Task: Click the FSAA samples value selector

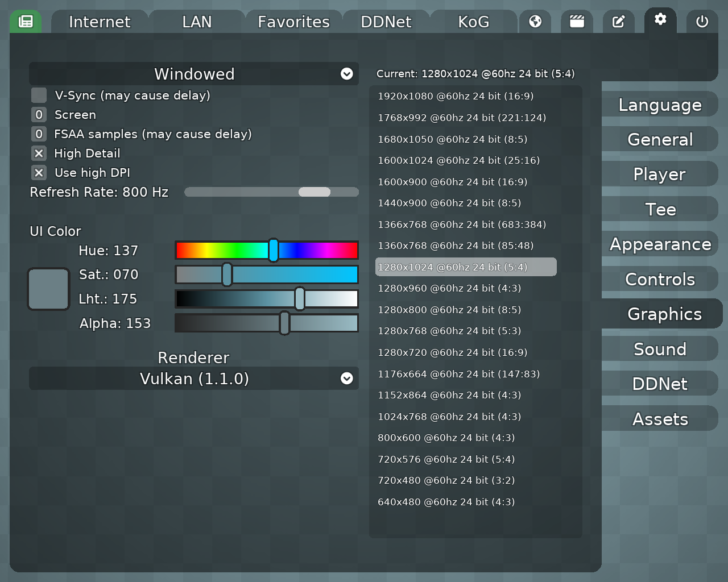Action: [x=38, y=134]
